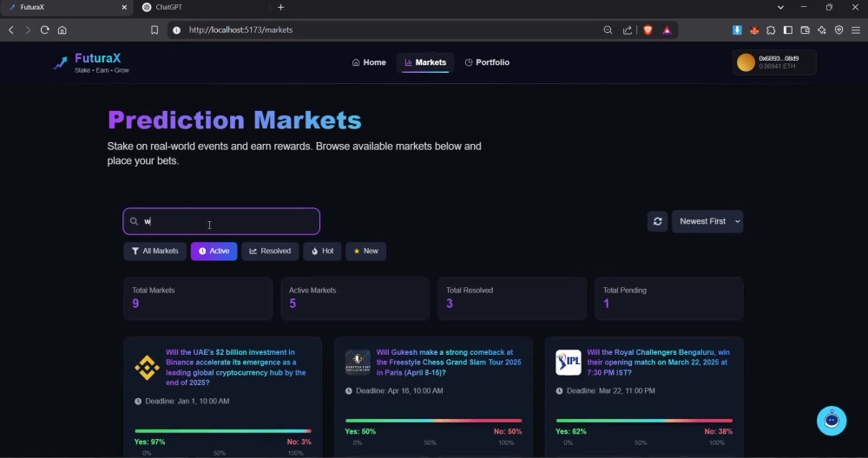Open the browser hamburger menu
This screenshot has width=868, height=458.
(856, 29)
